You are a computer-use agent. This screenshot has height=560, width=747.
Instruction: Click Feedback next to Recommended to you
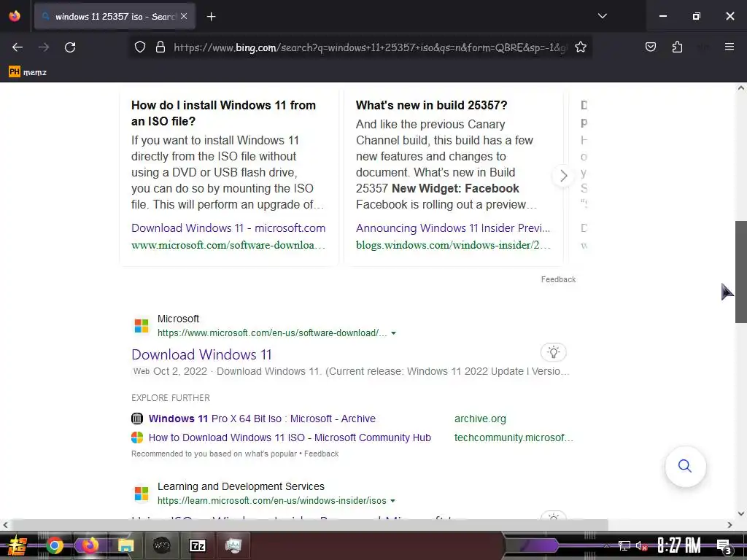click(x=321, y=454)
